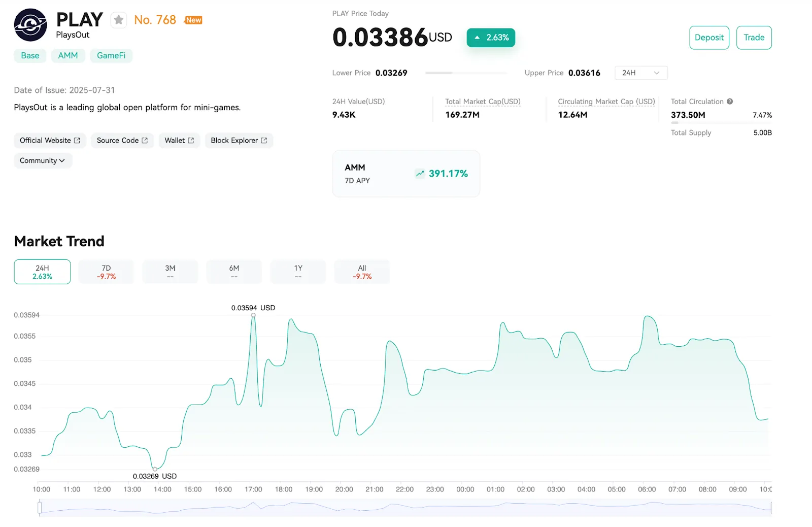Click the Total Supply 5.00B value
This screenshot has height=527, width=812.
762,133
